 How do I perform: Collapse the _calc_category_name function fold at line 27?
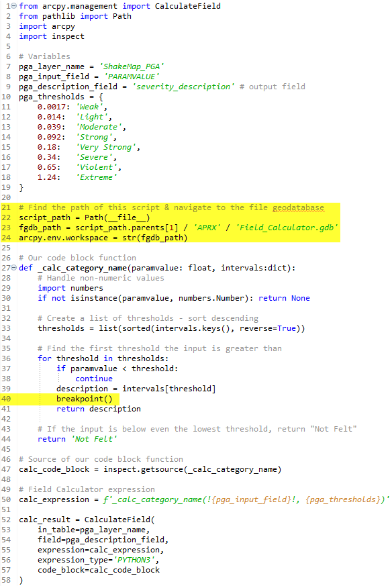point(14,268)
